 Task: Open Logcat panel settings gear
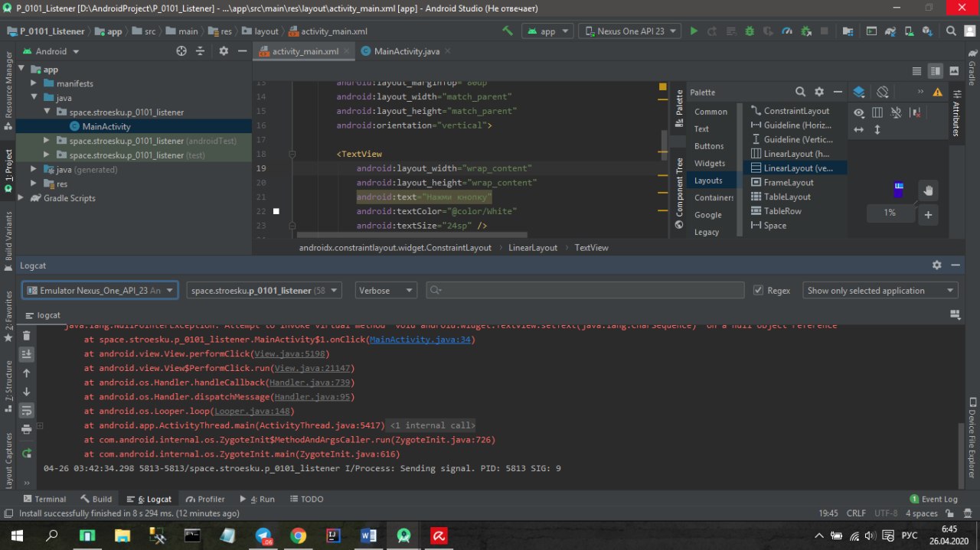pos(936,265)
